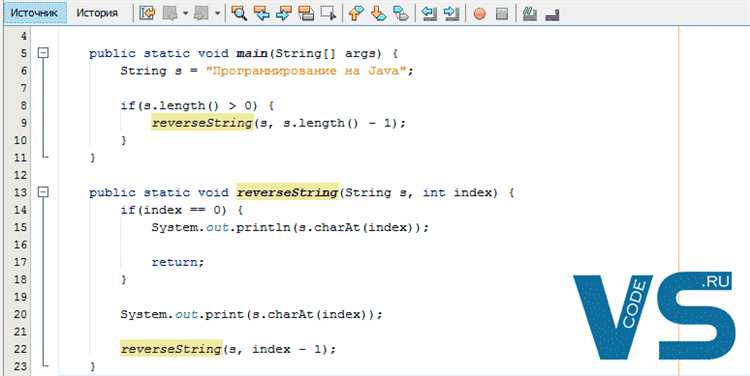The height and width of the screenshot is (376, 750).
Task: Jump to the last edit location icon
Action: click(x=147, y=13)
